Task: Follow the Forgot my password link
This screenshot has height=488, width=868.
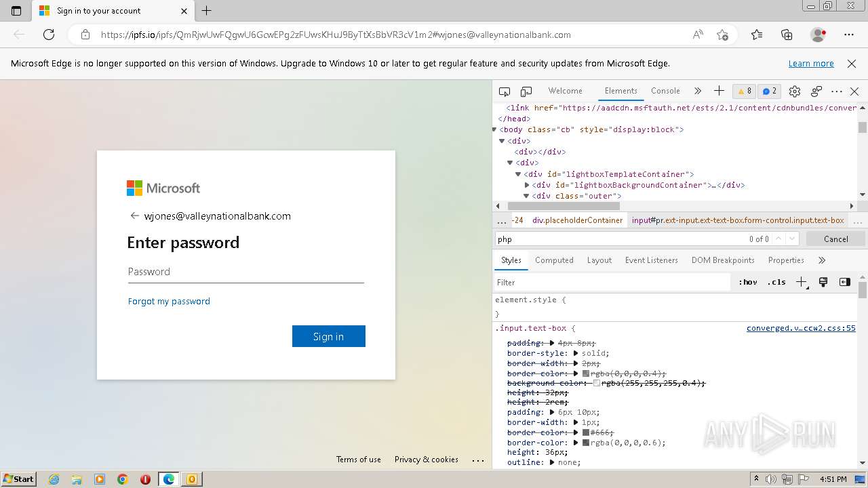Action: tap(169, 302)
